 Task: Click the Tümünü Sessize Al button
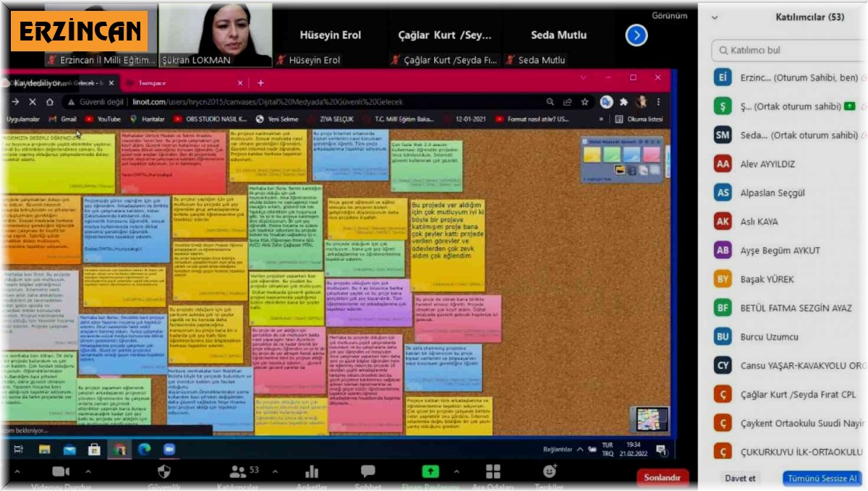pyautogui.click(x=822, y=478)
